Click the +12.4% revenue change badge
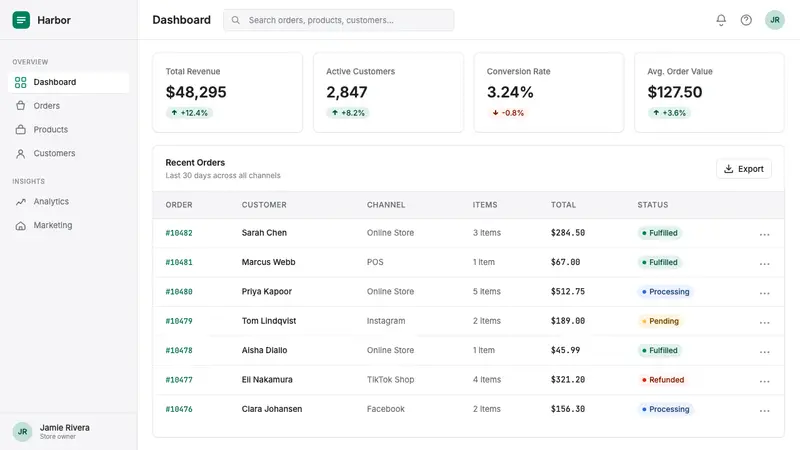This screenshot has width=800, height=450. (x=189, y=113)
